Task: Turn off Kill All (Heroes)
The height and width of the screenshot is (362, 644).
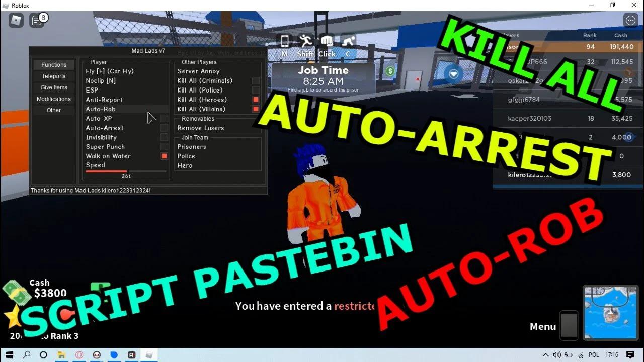Action: (256, 99)
